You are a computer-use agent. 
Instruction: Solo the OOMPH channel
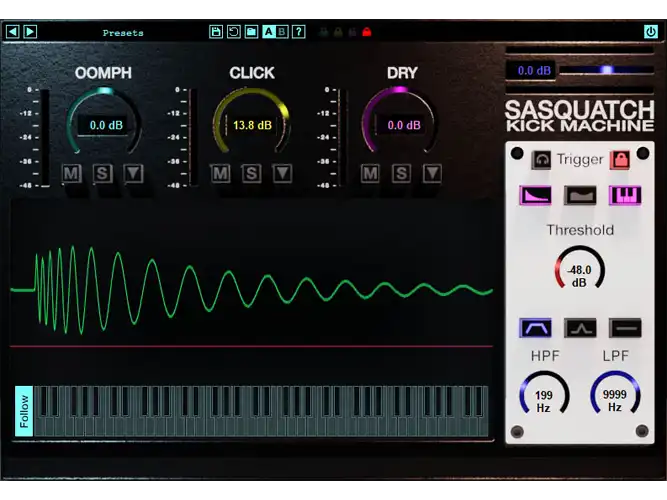[x=102, y=173]
